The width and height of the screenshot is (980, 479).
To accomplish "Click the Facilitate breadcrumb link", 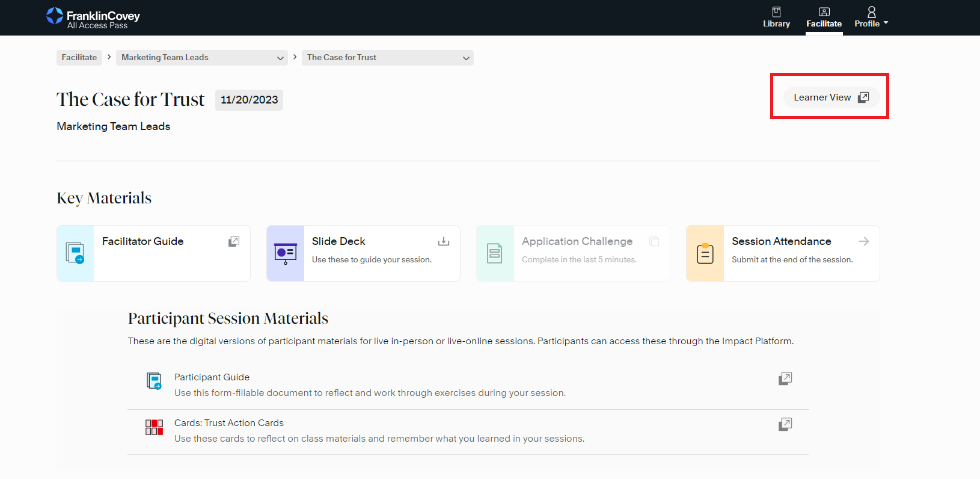I will [x=79, y=58].
